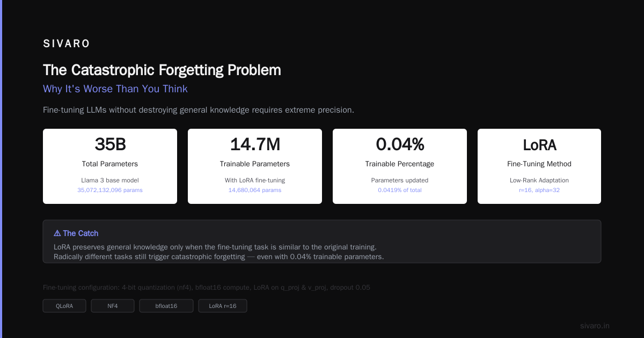Click The Catch heading
The width and height of the screenshot is (644, 338).
click(80, 233)
